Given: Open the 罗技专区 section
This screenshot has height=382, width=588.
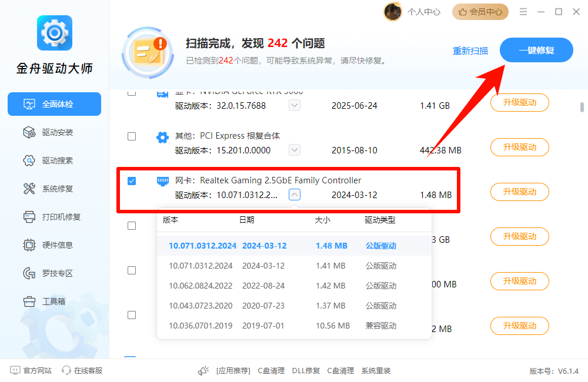Looking at the screenshot, I should pos(54,273).
